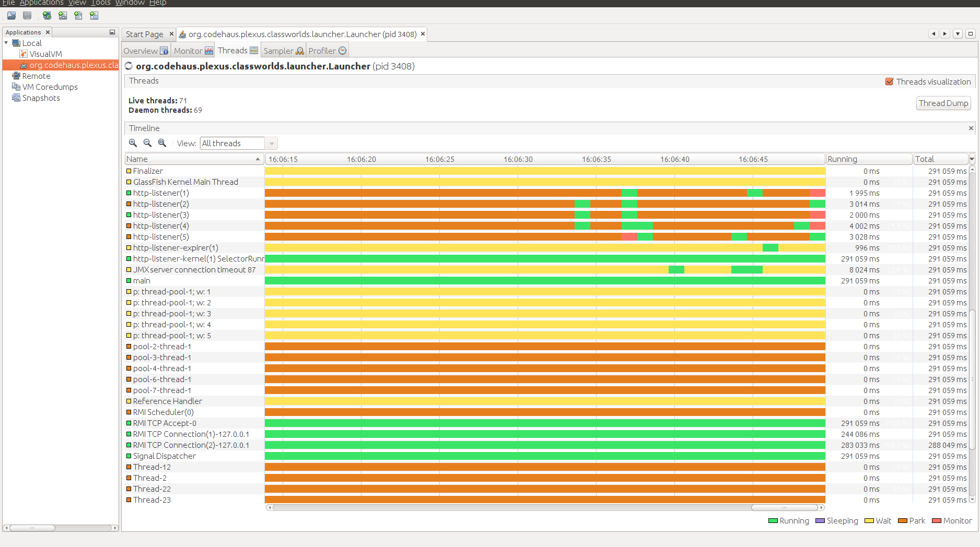Switch to the Overview tab

146,51
